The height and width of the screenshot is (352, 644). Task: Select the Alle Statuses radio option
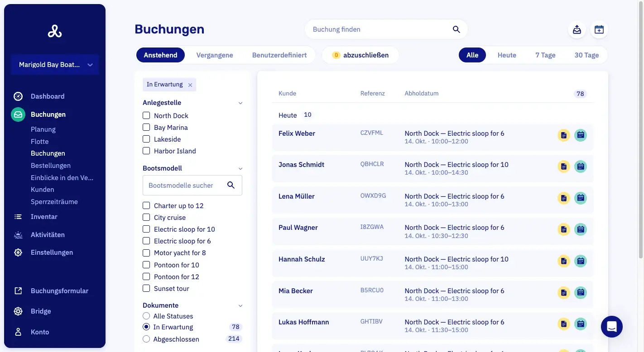pyautogui.click(x=146, y=316)
